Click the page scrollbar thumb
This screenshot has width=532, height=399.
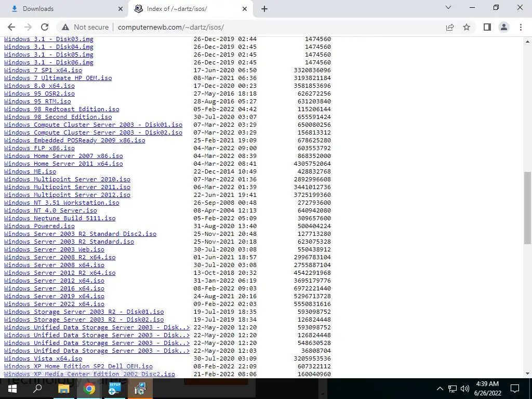[x=527, y=208]
